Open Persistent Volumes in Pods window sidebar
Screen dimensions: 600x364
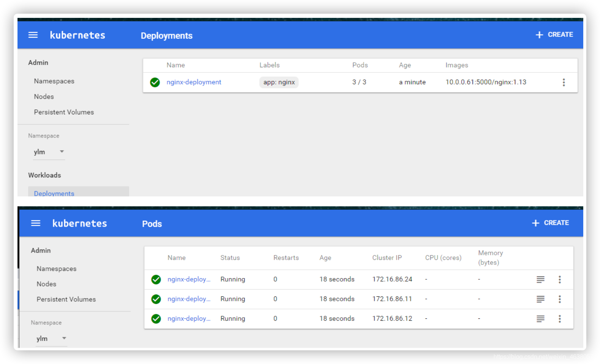[x=66, y=299]
